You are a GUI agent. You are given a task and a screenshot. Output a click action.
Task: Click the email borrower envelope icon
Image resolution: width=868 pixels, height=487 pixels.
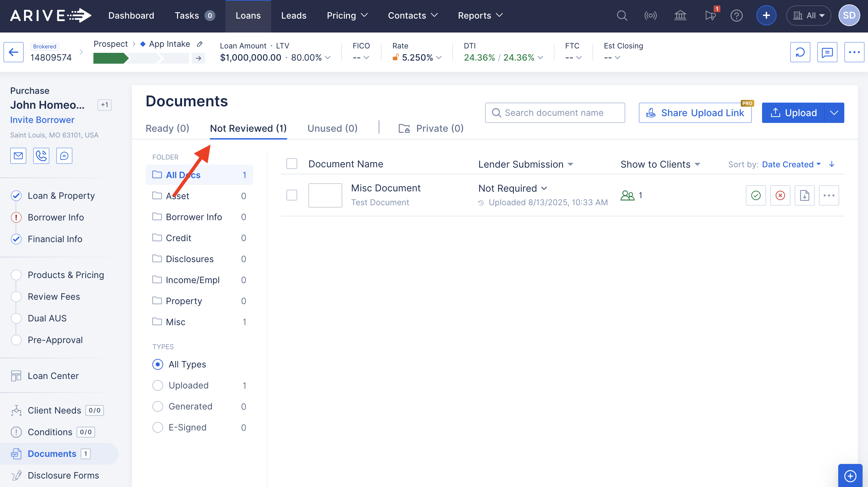(x=18, y=156)
